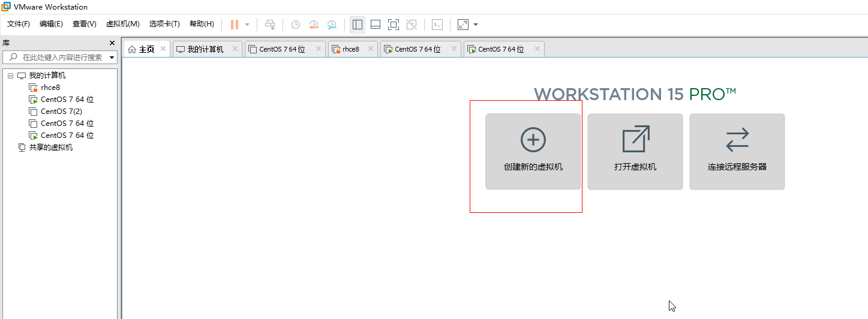This screenshot has width=868, height=319.
Task: Select 我的计算机 in the library tree
Action: [x=47, y=76]
